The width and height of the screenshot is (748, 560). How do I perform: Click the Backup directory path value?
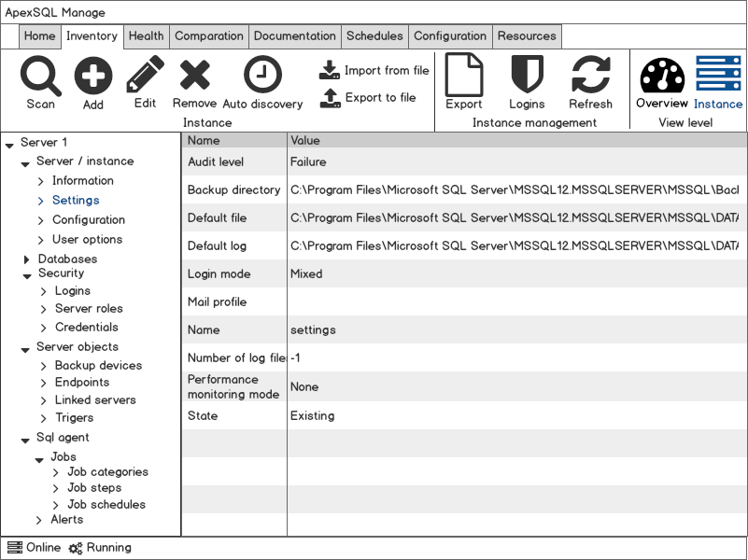click(x=515, y=189)
